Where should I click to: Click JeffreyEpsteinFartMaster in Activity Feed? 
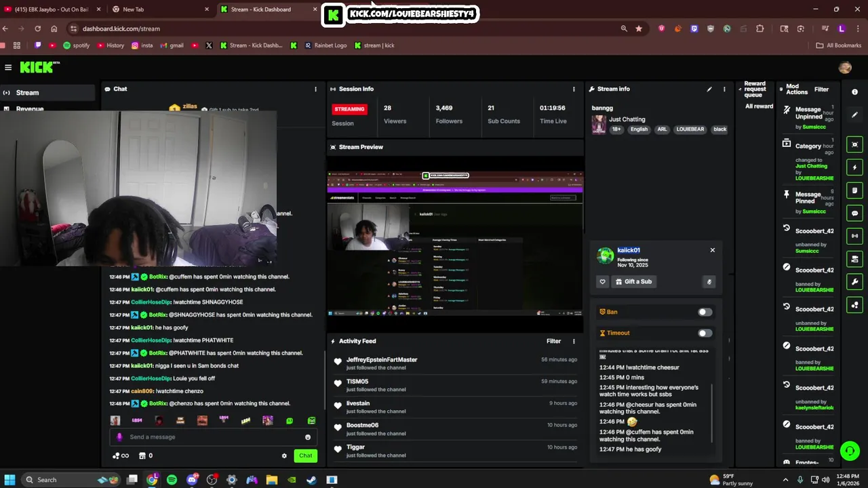coord(382,360)
